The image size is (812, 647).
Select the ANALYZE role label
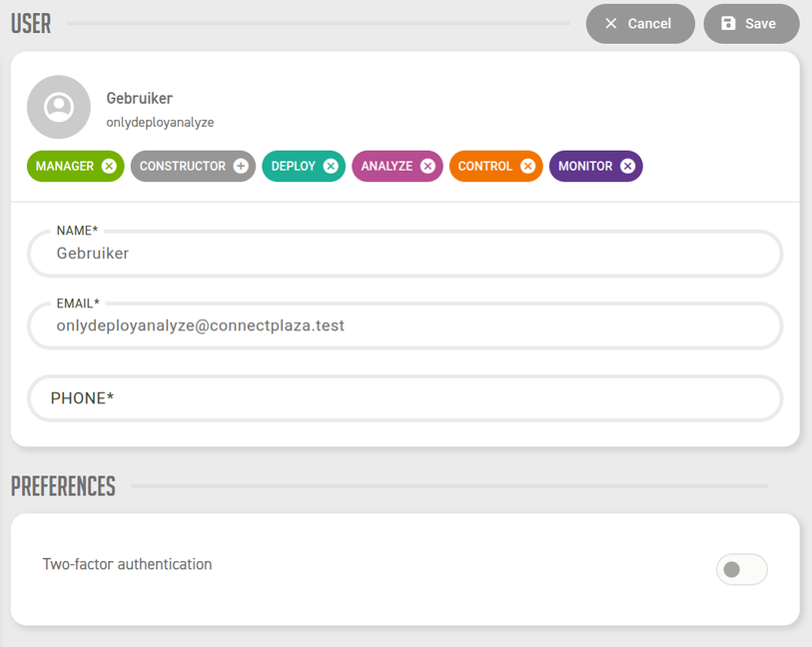click(x=387, y=166)
